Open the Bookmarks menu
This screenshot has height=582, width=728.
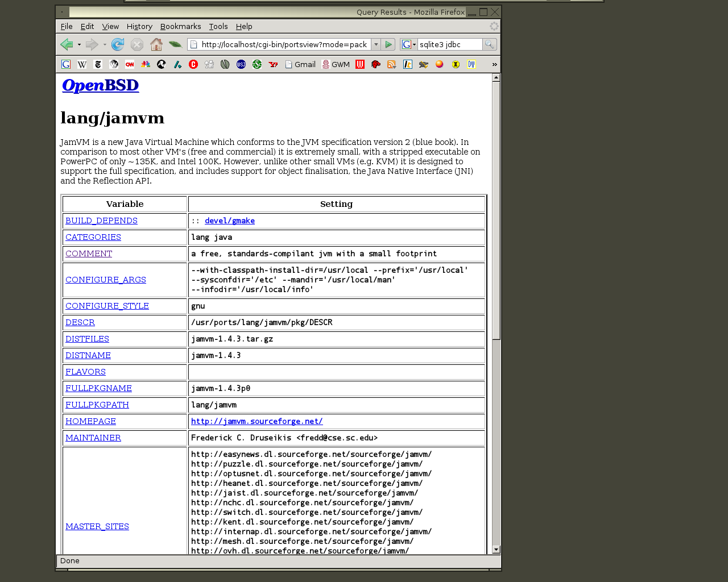click(x=180, y=26)
